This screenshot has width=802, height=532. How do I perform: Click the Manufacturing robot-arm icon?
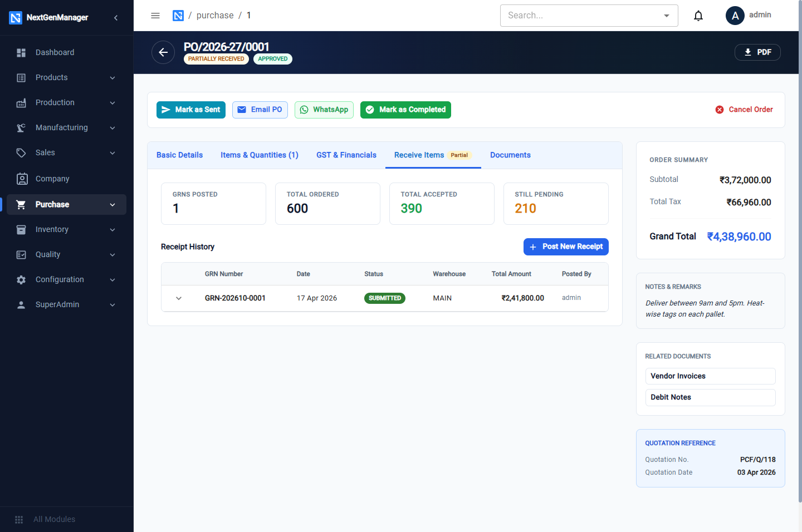point(21,128)
